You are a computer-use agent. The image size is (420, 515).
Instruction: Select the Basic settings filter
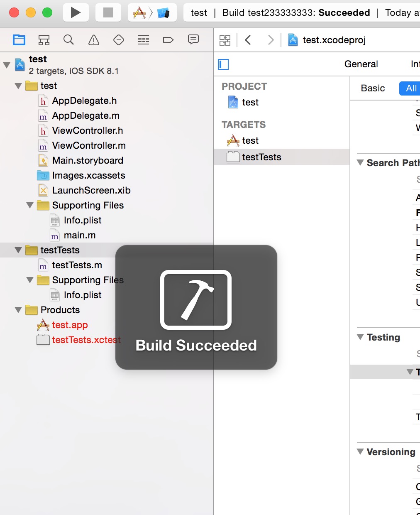373,88
